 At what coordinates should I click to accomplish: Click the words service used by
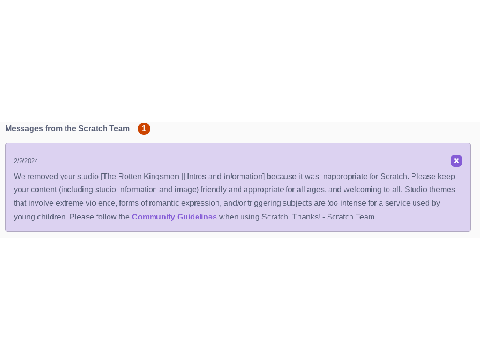click(413, 203)
